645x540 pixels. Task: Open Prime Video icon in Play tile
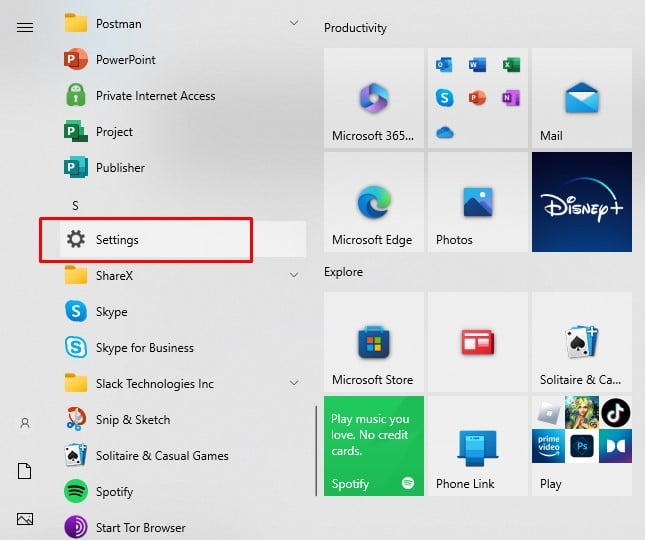pyautogui.click(x=548, y=446)
